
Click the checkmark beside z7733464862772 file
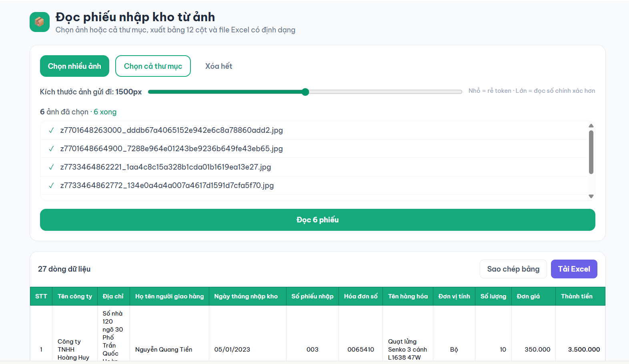pos(51,186)
